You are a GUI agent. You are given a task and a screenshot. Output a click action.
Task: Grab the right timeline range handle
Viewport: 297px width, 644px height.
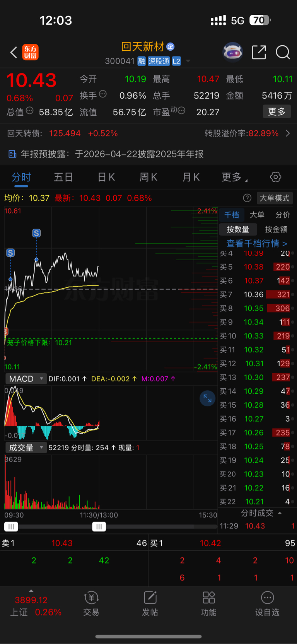(99, 526)
